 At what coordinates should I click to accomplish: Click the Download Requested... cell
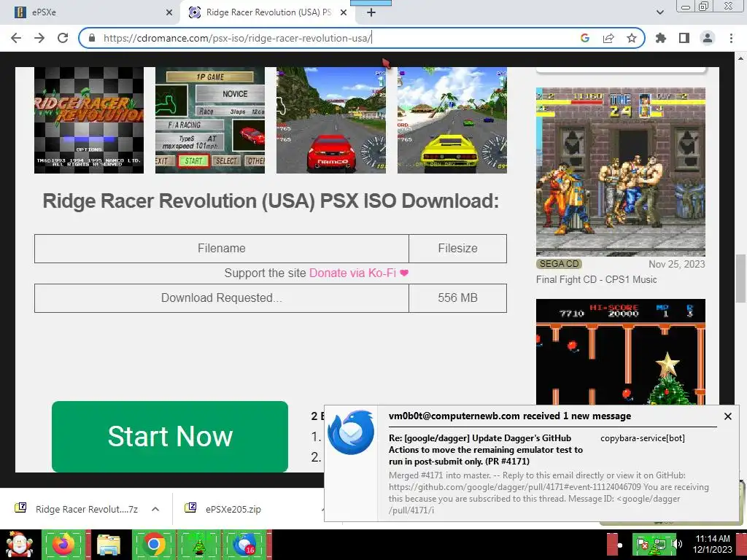(x=222, y=298)
